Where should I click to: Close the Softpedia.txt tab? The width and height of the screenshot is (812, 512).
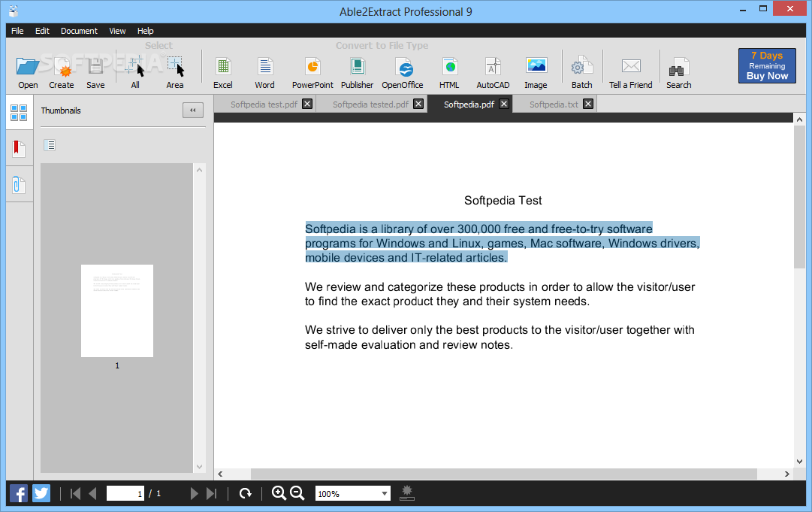tap(587, 105)
